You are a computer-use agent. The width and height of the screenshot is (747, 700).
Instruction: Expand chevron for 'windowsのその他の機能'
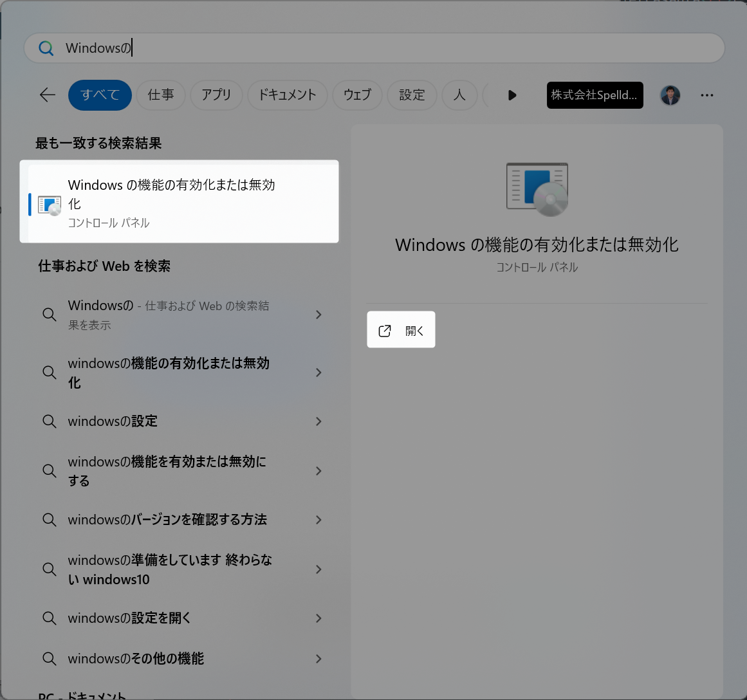[318, 659]
